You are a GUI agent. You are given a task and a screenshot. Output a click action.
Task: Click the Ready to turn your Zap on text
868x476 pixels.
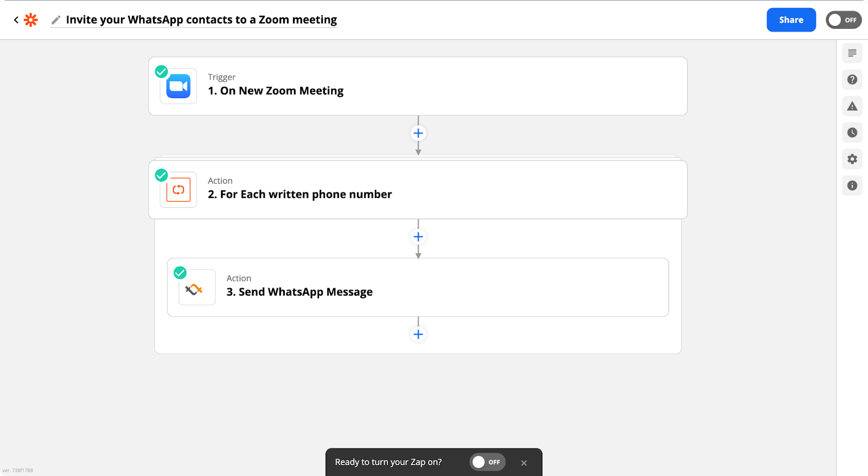[x=388, y=462]
